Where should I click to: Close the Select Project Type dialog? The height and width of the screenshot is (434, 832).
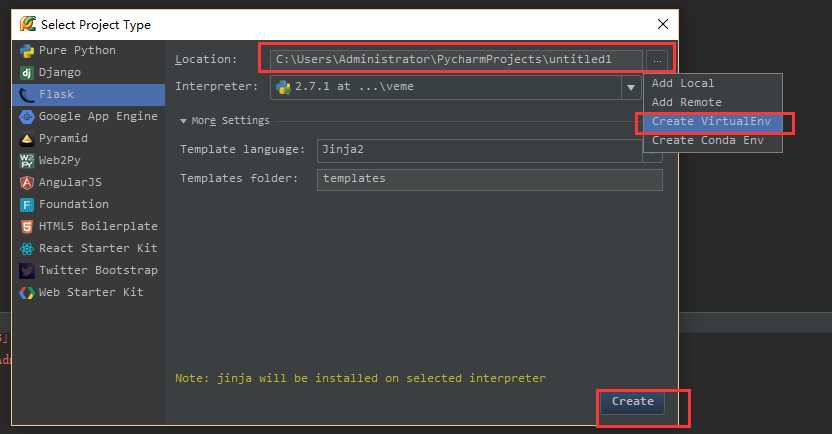tap(663, 24)
